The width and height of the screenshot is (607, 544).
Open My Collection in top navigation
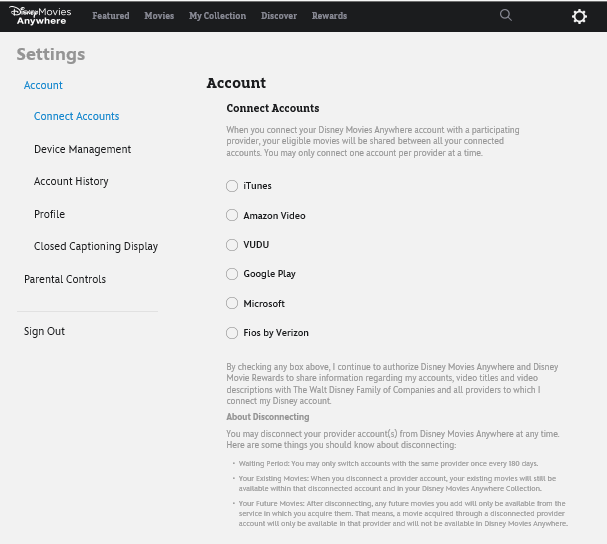[x=217, y=16]
